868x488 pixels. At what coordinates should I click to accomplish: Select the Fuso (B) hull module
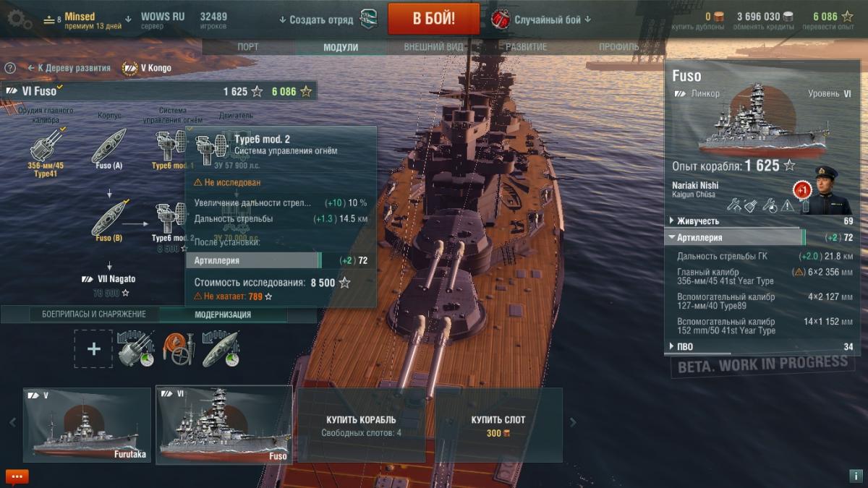click(x=109, y=221)
